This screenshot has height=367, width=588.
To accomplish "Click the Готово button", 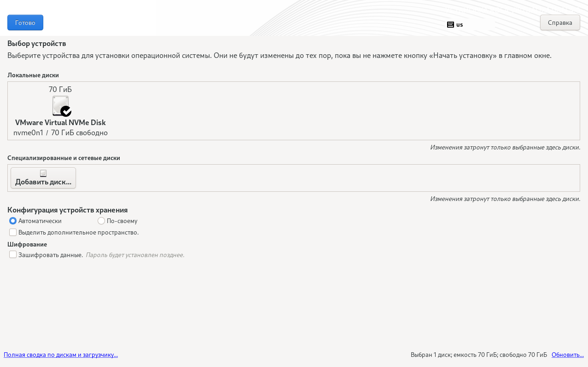I will click(x=25, y=23).
